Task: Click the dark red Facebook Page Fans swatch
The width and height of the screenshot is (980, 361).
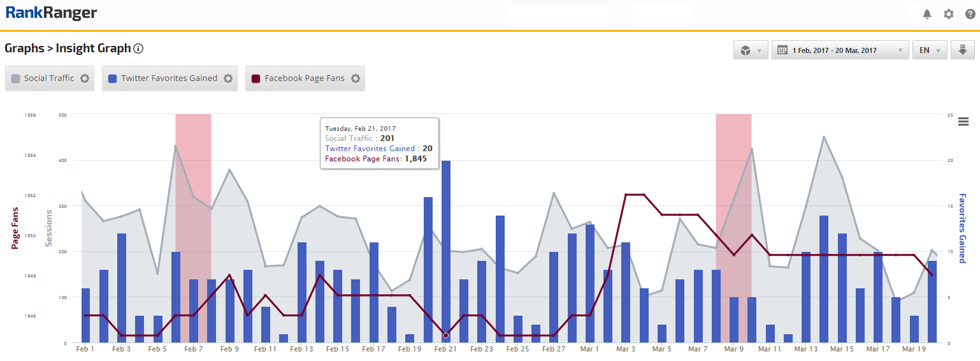Action: [256, 78]
